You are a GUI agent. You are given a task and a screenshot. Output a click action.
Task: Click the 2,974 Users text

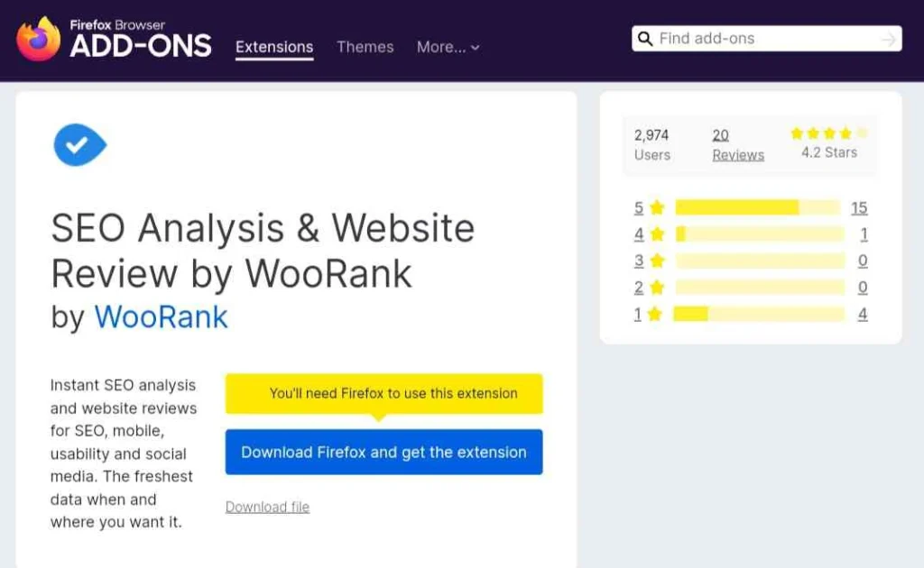click(651, 145)
